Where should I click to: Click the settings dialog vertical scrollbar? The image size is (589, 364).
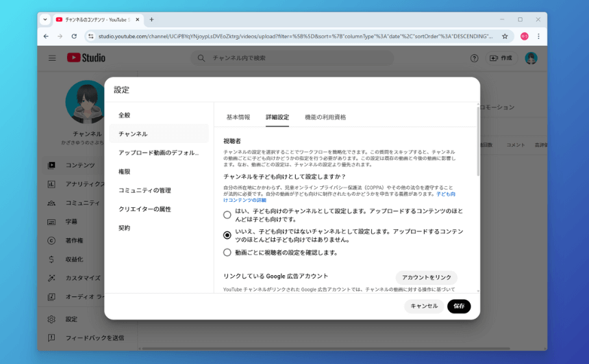click(x=478, y=141)
